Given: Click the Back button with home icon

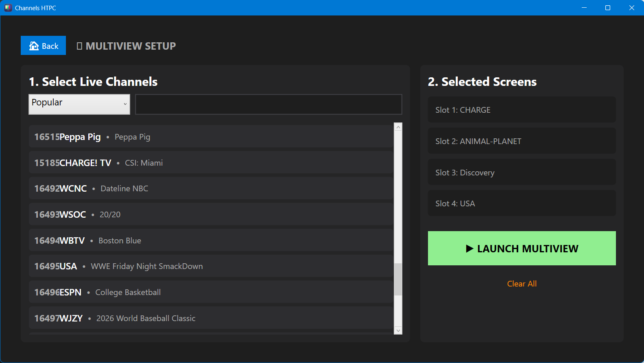Looking at the screenshot, I should (43, 46).
